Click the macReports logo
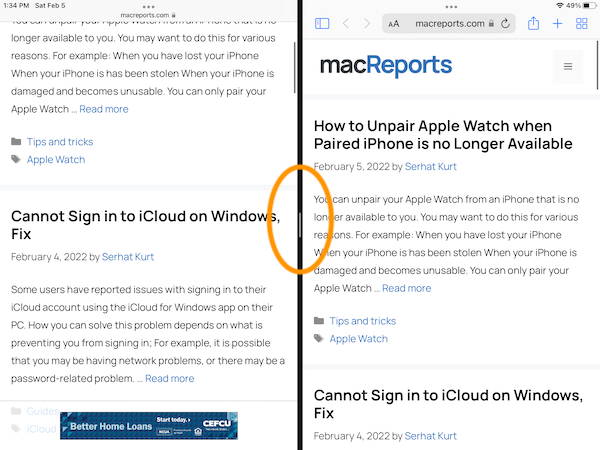 pyautogui.click(x=386, y=65)
